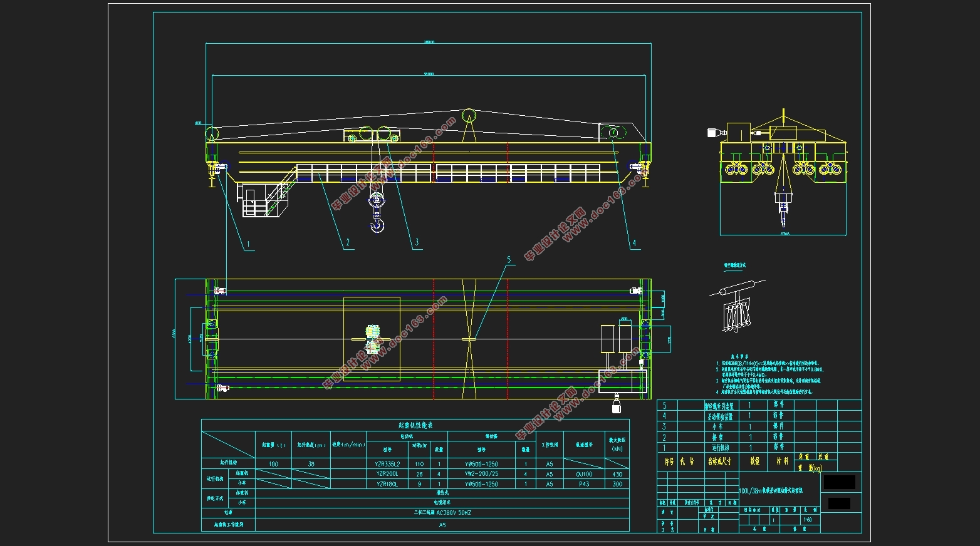The height and width of the screenshot is (546, 980).
Task: Click the 电缆滑车 power supply cell
Action: (x=442, y=502)
